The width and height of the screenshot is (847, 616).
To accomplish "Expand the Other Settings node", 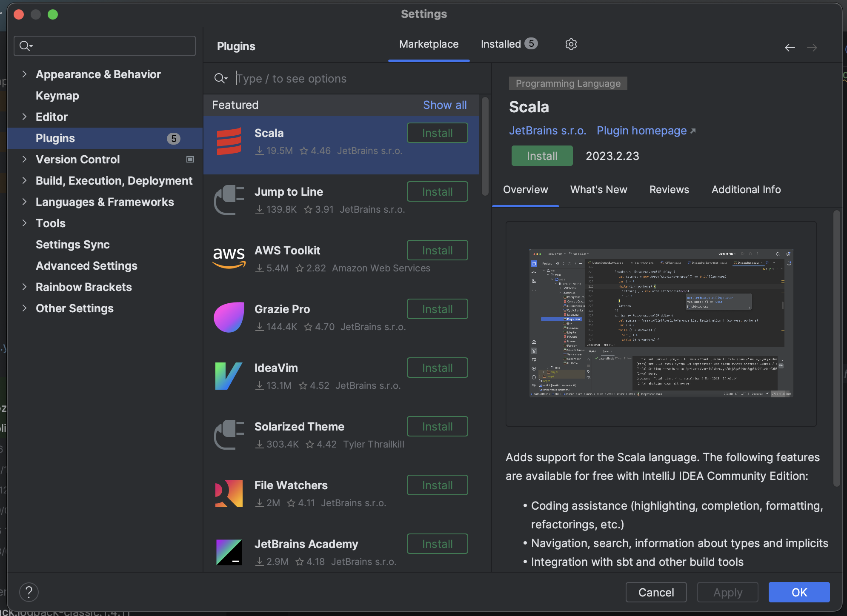I will click(x=24, y=308).
